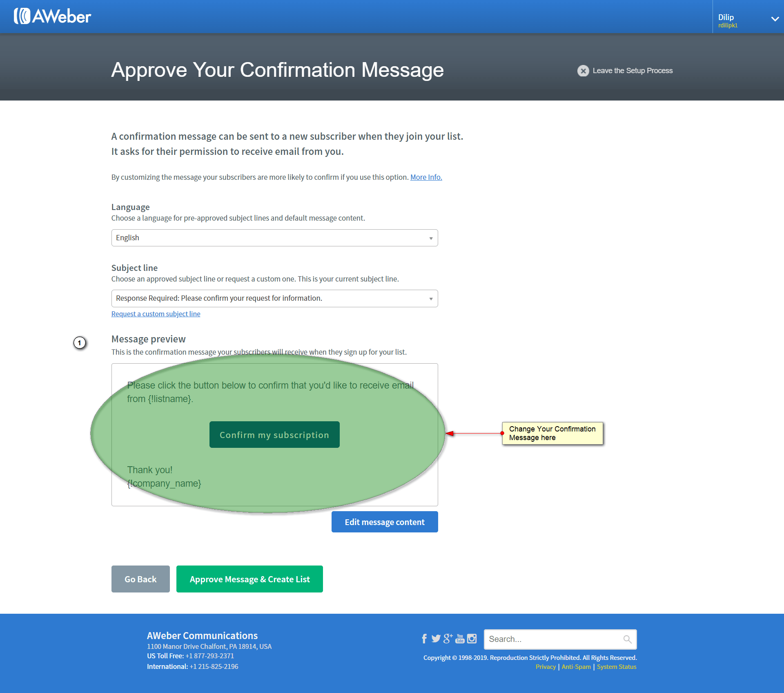Expand the Dilip account menu chevron
The width and height of the screenshot is (784, 693).
pos(775,19)
